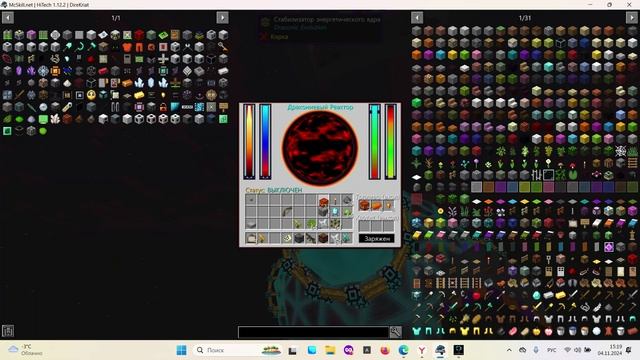
Task: Click the red-green fuel conversion gauge
Action: pos(391,142)
